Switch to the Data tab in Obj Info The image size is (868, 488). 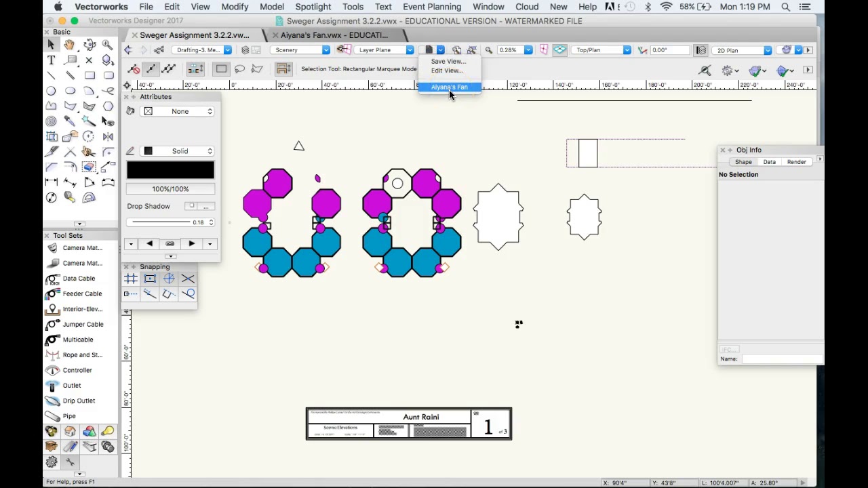click(769, 162)
